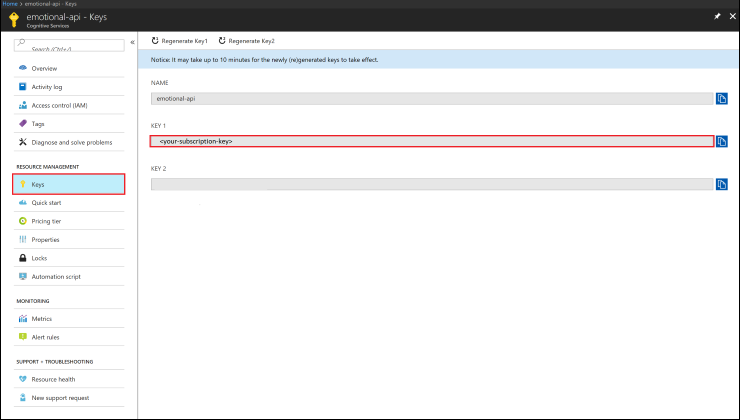740x420 pixels.
Task: Click the purple Tags icon
Action: click(x=23, y=124)
